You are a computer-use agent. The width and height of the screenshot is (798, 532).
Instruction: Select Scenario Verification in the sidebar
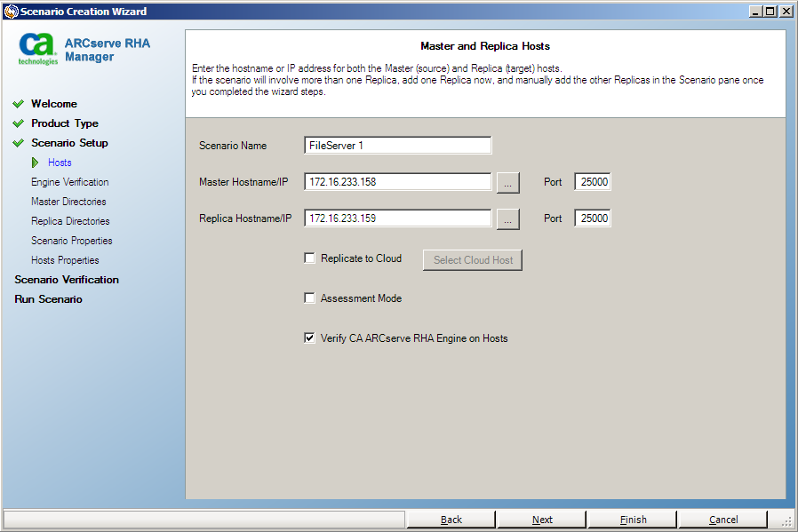[66, 279]
